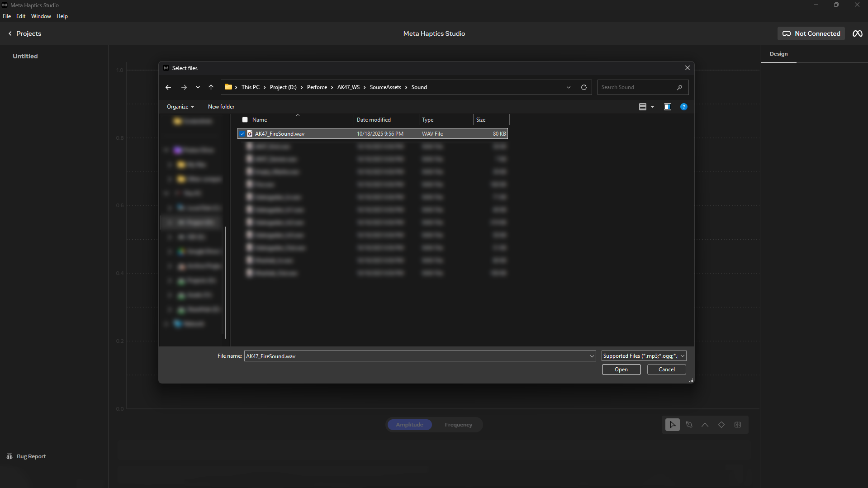This screenshot has width=868, height=488.
Task: Switch to the Amplitude view
Action: pos(410,425)
